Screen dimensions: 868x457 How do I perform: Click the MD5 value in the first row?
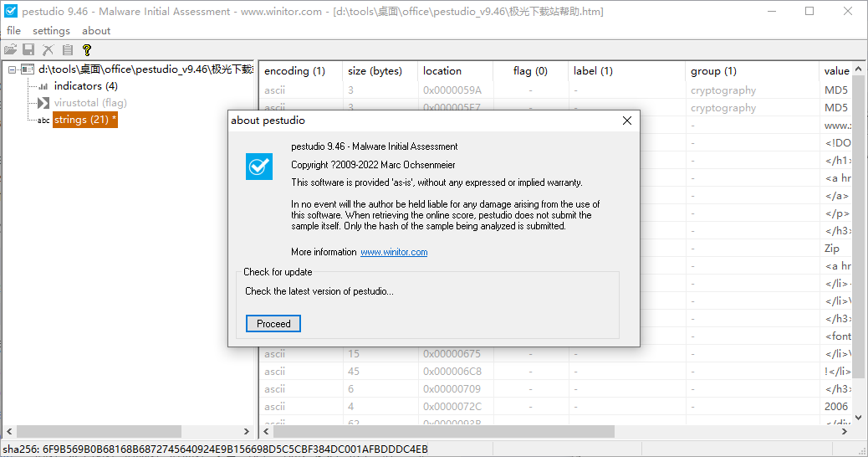point(836,90)
